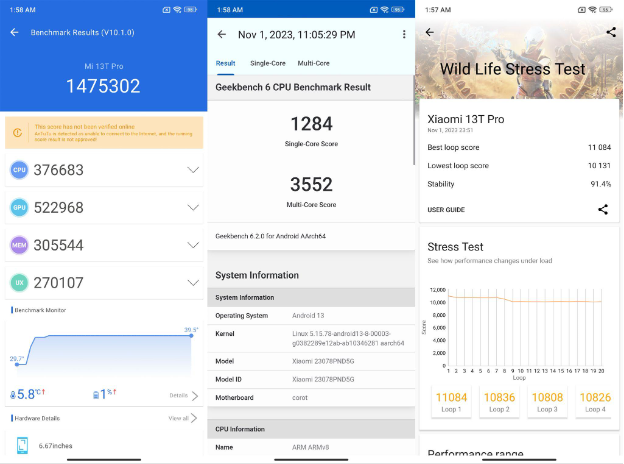Open USER GUIDE link
The width and height of the screenshot is (624, 464).
pos(446,210)
